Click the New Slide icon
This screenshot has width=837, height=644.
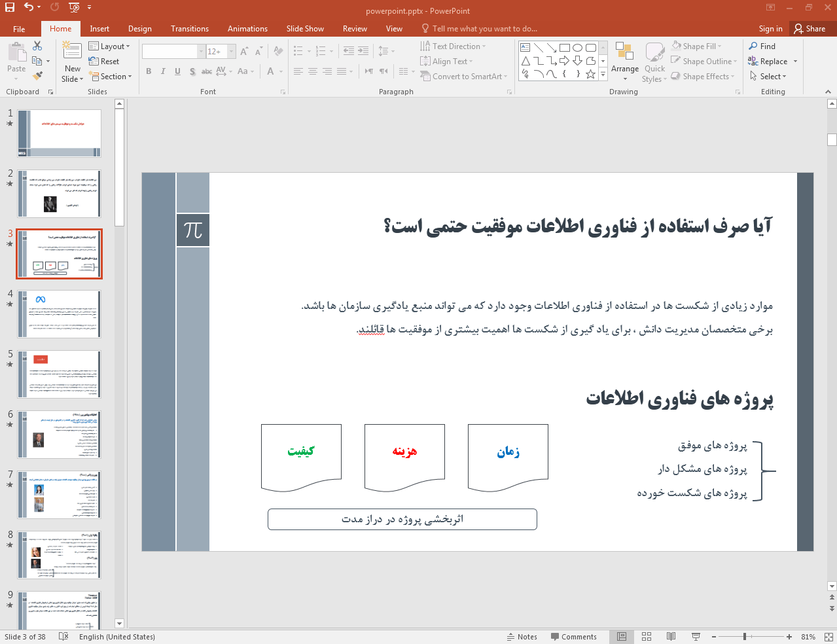coord(72,51)
